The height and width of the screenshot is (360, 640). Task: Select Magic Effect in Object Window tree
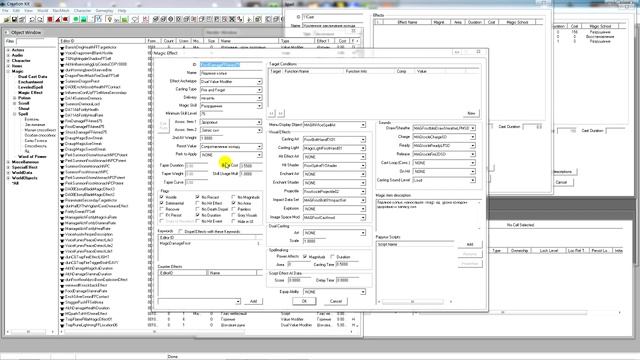point(30,93)
